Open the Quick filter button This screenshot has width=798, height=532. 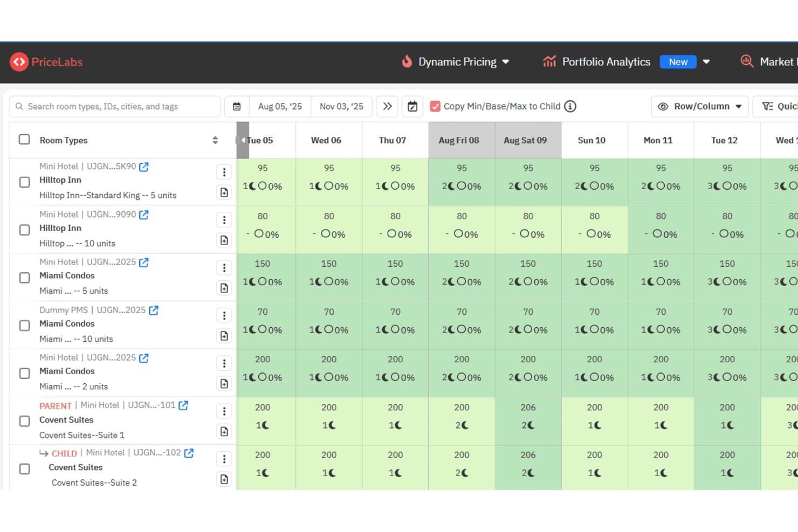[x=775, y=107]
